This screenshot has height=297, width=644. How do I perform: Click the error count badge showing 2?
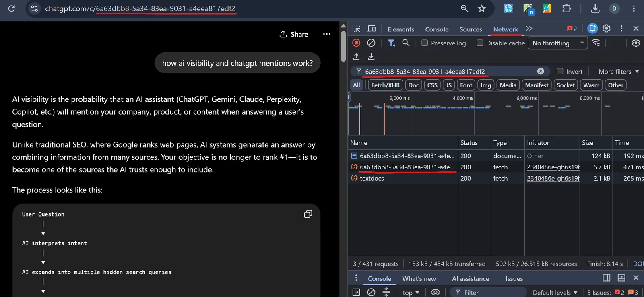[572, 29]
